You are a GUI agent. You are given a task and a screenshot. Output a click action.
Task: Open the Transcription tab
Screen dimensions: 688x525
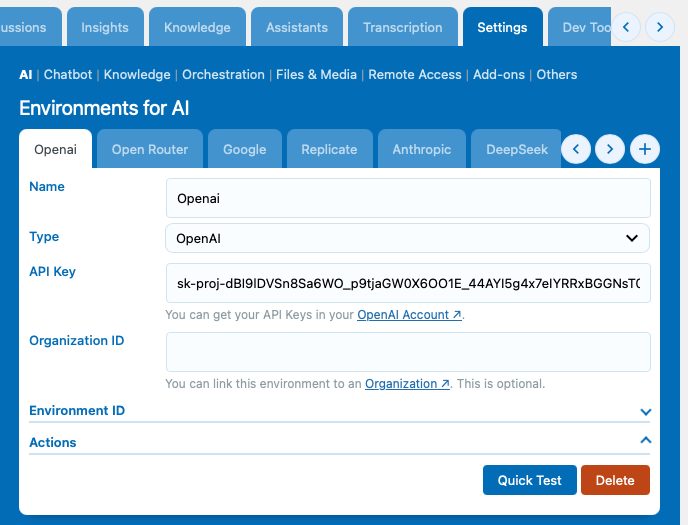coord(403,27)
